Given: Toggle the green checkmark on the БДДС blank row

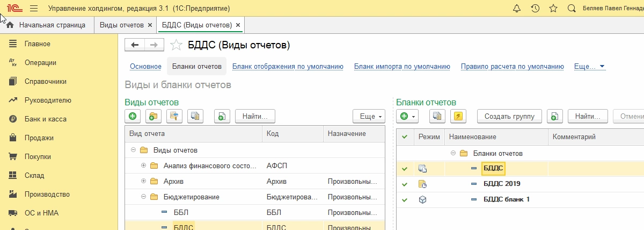Looking at the screenshot, I should coord(405,168).
